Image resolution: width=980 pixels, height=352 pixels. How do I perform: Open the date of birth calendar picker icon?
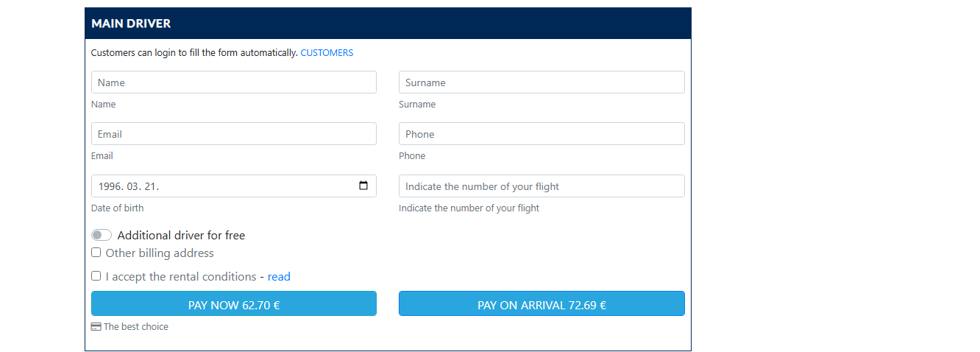coord(363,186)
